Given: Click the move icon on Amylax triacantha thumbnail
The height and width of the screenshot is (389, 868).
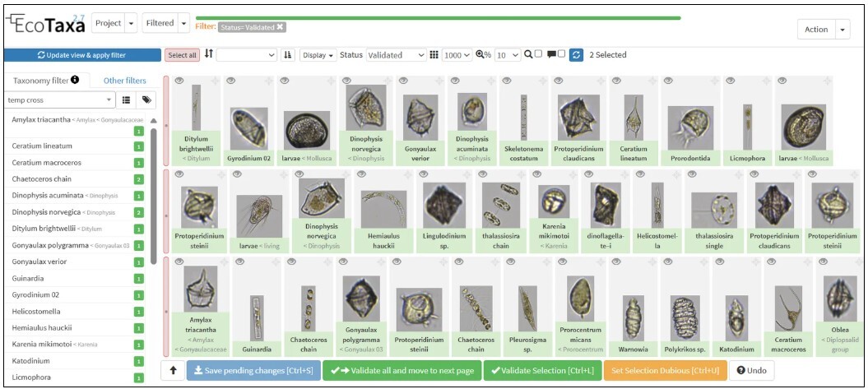Looking at the screenshot, I should [224, 262].
